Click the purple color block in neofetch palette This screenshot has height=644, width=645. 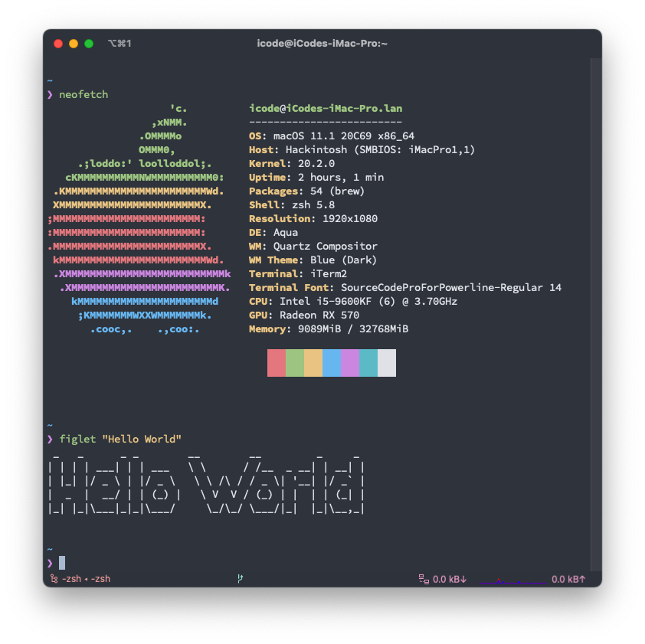coord(350,363)
